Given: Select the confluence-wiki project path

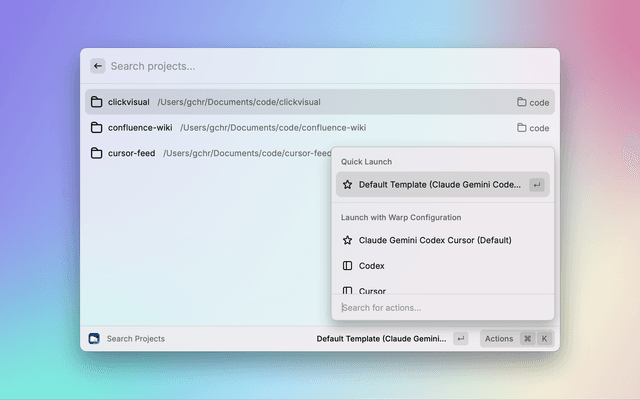Looking at the screenshot, I should tap(273, 128).
